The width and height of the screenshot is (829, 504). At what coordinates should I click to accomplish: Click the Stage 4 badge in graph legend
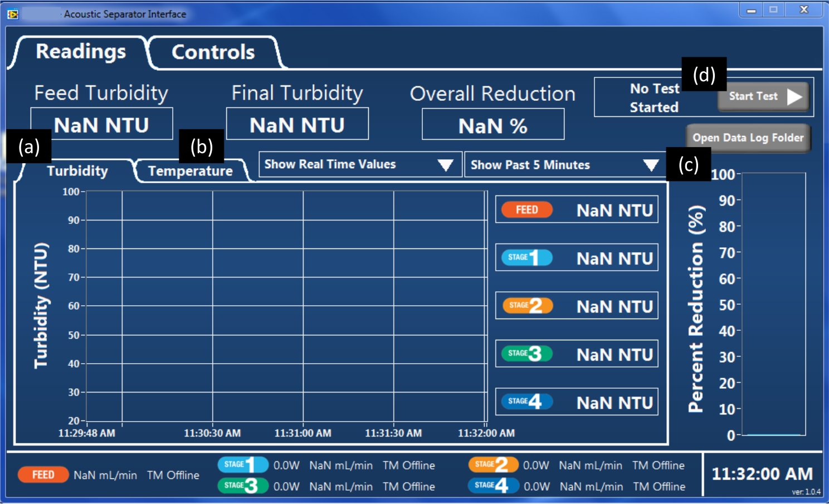pyautogui.click(x=526, y=401)
